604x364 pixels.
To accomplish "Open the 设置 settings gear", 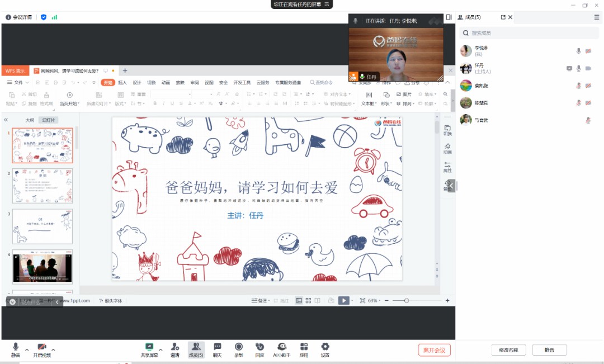I will pos(325,349).
